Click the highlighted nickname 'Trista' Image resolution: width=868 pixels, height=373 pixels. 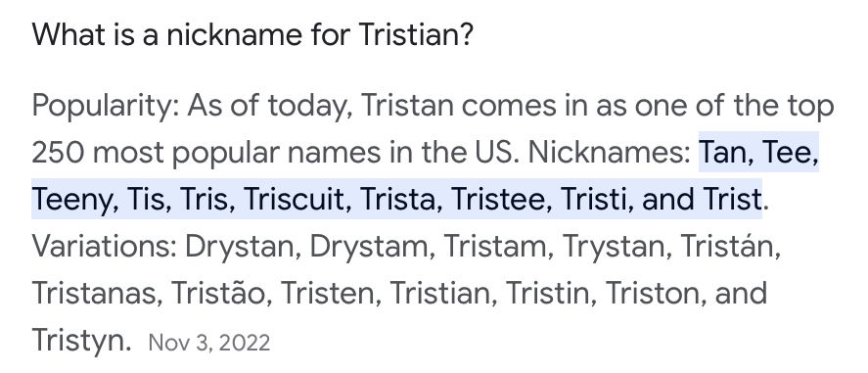399,200
